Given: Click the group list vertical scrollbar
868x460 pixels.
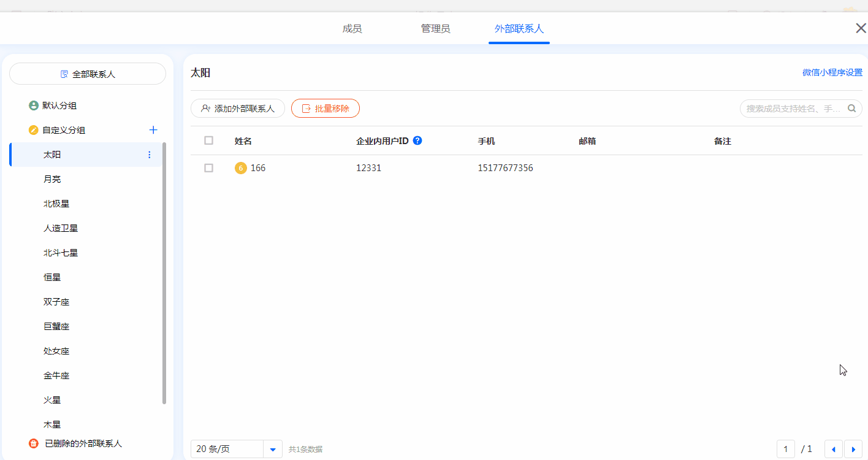Looking at the screenshot, I should tap(164, 273).
